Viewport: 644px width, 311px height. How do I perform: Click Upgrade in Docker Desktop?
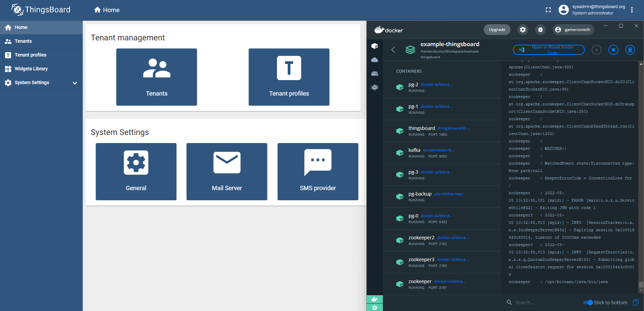coord(497,30)
